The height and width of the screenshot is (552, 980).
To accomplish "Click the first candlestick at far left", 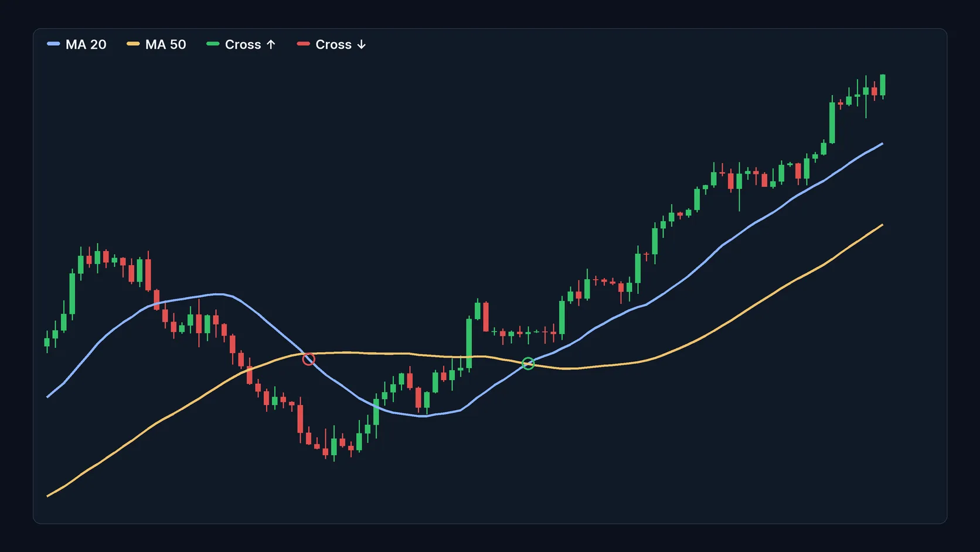I will (x=47, y=342).
